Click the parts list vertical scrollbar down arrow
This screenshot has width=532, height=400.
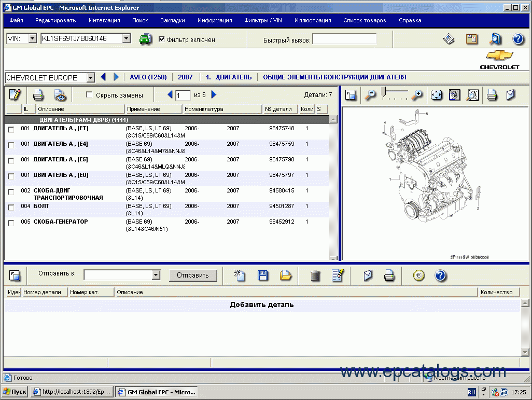(x=333, y=258)
